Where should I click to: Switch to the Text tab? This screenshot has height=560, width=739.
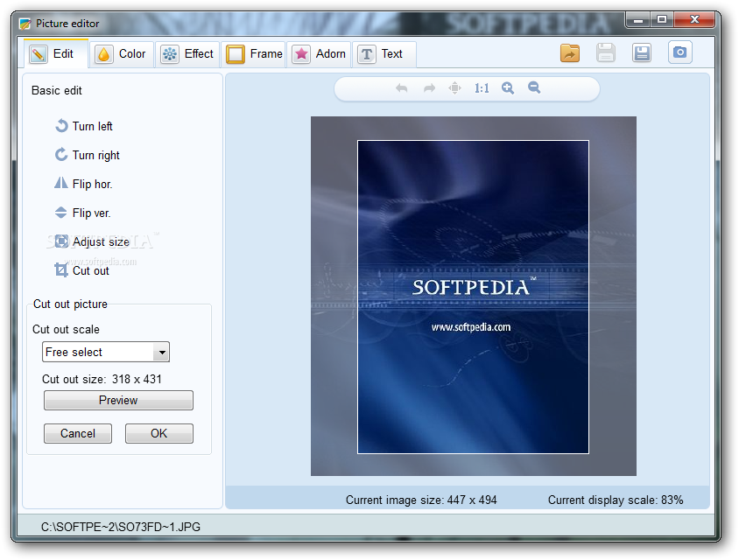(x=384, y=54)
